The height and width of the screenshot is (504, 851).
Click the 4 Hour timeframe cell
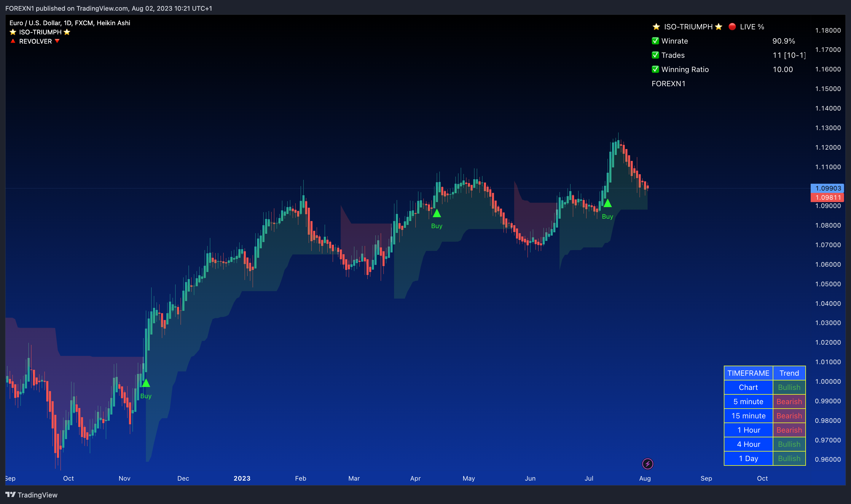[748, 444]
